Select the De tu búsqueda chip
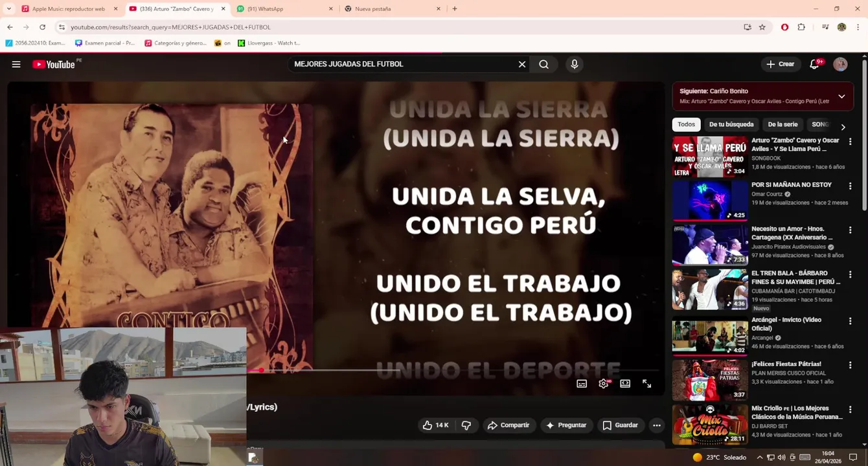 tap(731, 124)
